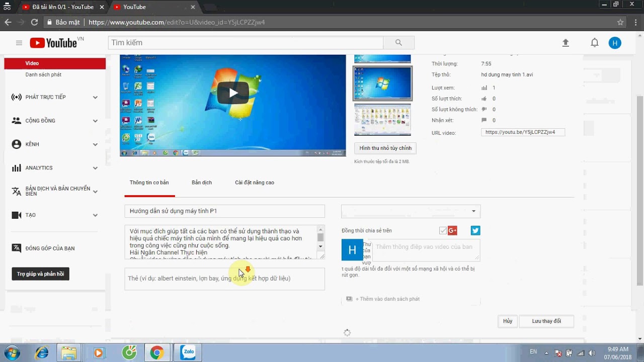Click Hình thu nhỏ tùy chỉnh button

pyautogui.click(x=385, y=148)
